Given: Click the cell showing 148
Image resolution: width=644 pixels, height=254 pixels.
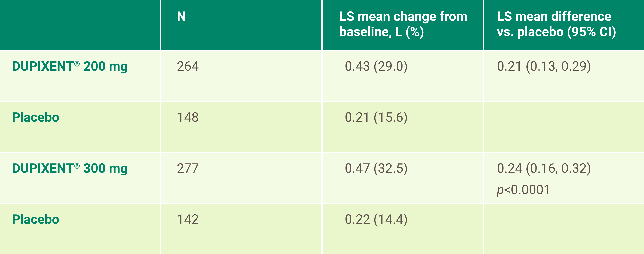Looking at the screenshot, I should click(x=188, y=117).
